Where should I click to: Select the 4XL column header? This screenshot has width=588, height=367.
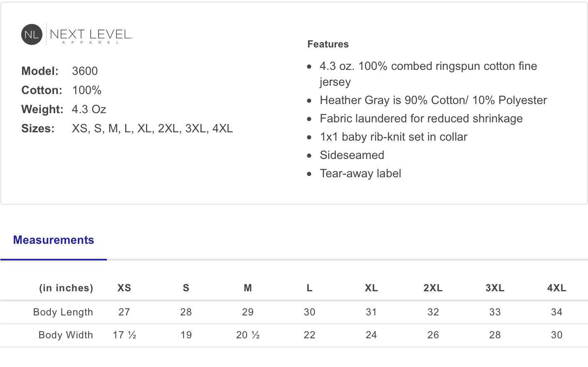coord(556,288)
